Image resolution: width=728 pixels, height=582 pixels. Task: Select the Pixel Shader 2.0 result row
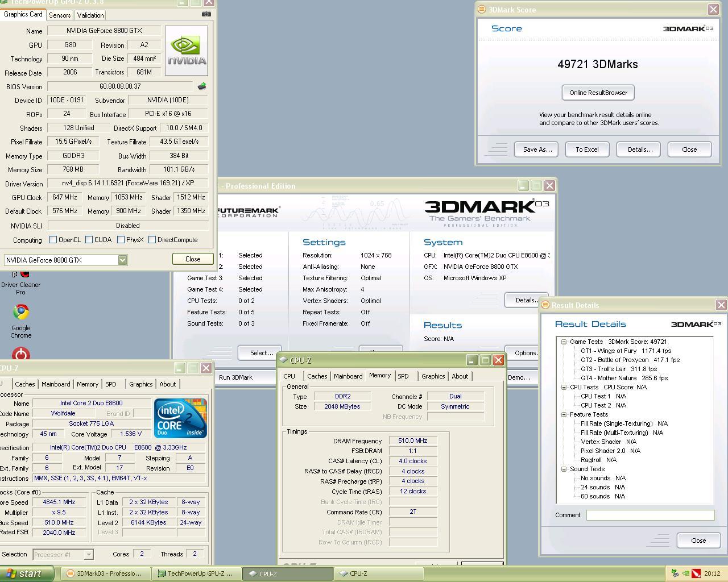610,451
